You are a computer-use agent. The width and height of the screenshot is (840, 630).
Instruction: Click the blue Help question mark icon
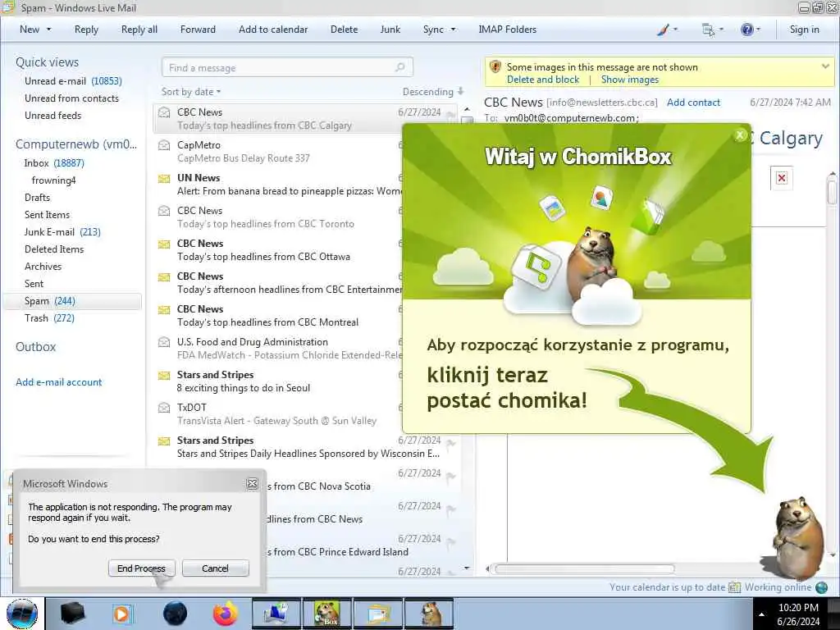746,30
